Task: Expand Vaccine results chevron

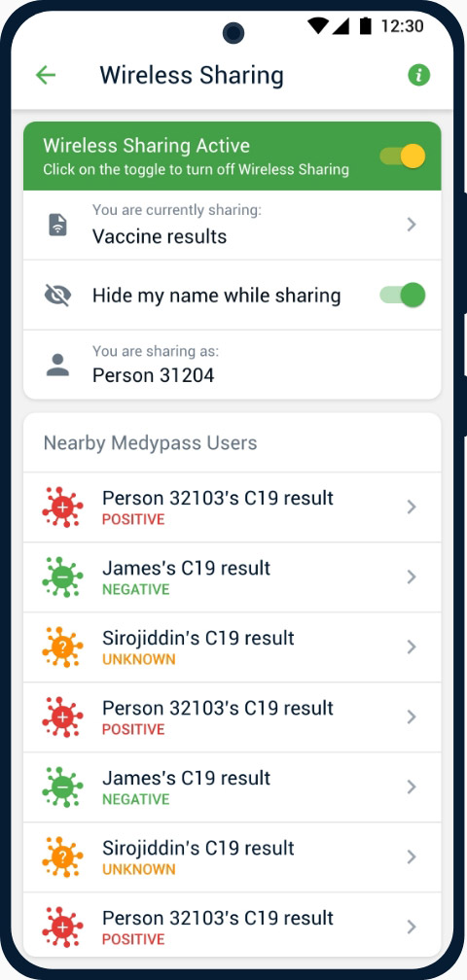Action: coord(412,225)
